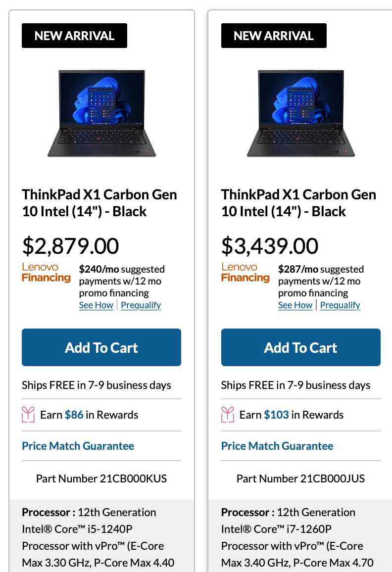
Task: Click the gift icon beside $86 Rewards
Action: pyautogui.click(x=28, y=415)
